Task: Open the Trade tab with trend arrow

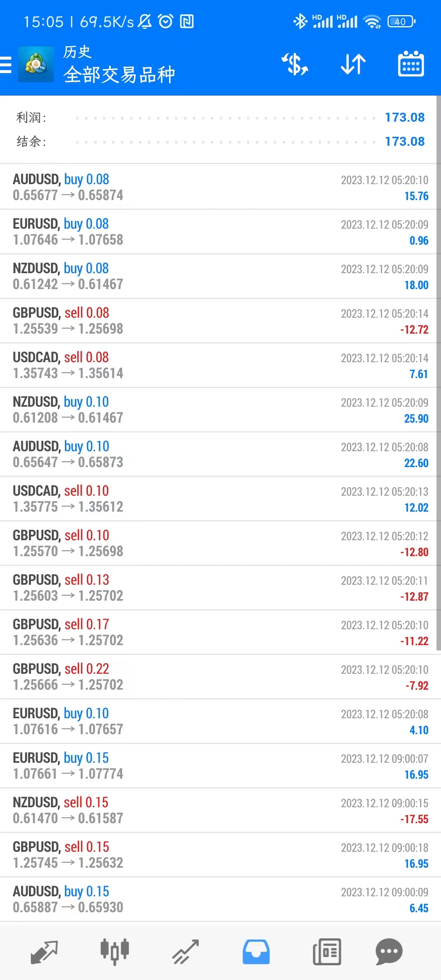Action: [185, 952]
